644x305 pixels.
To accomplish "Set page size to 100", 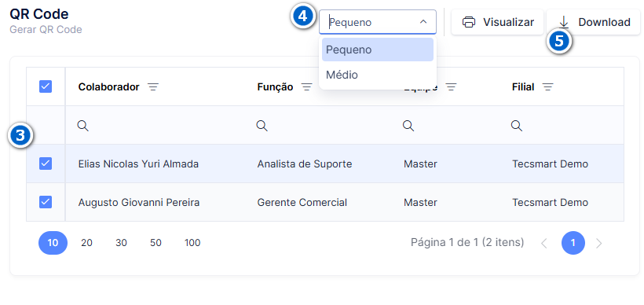I will click(x=192, y=243).
